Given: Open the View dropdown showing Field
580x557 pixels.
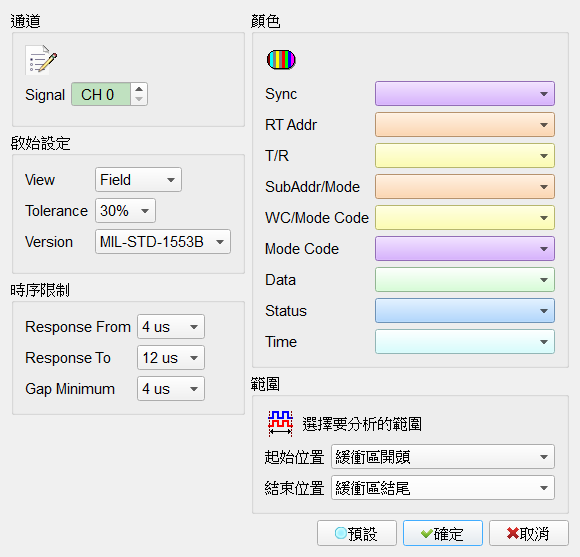Looking at the screenshot, I should pyautogui.click(x=138, y=180).
